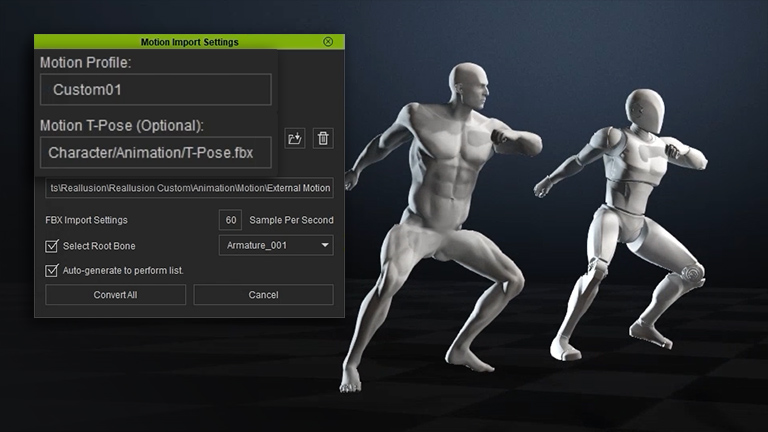Select the T-Pose.fbx path field

click(155, 152)
